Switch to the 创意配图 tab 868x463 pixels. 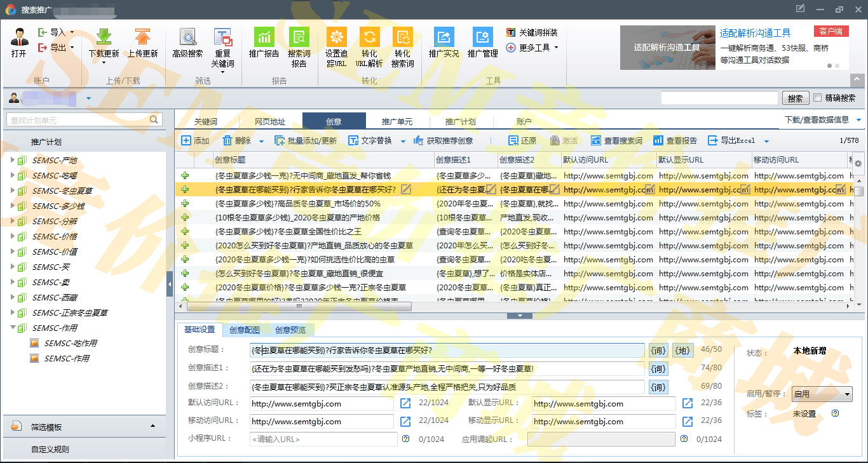point(245,330)
